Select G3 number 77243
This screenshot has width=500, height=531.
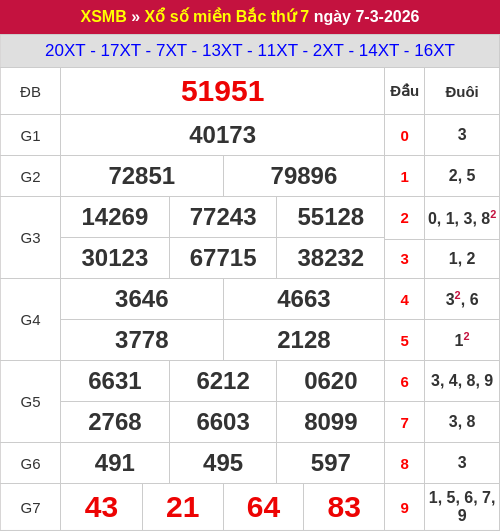click(x=223, y=217)
